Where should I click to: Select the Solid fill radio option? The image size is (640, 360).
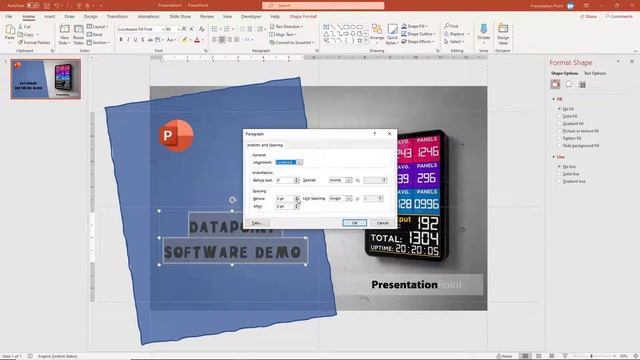pos(559,116)
